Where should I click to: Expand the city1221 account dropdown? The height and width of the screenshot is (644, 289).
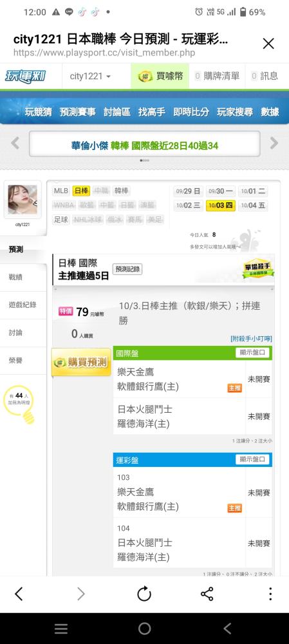pyautogui.click(x=90, y=77)
